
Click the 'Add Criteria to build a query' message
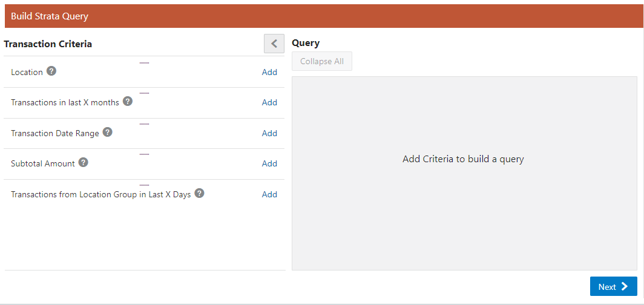point(463,159)
